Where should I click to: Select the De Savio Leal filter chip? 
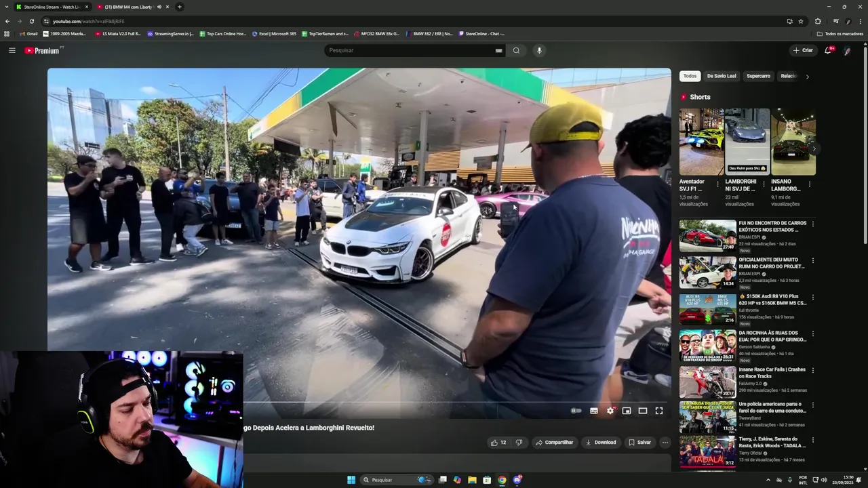click(722, 76)
